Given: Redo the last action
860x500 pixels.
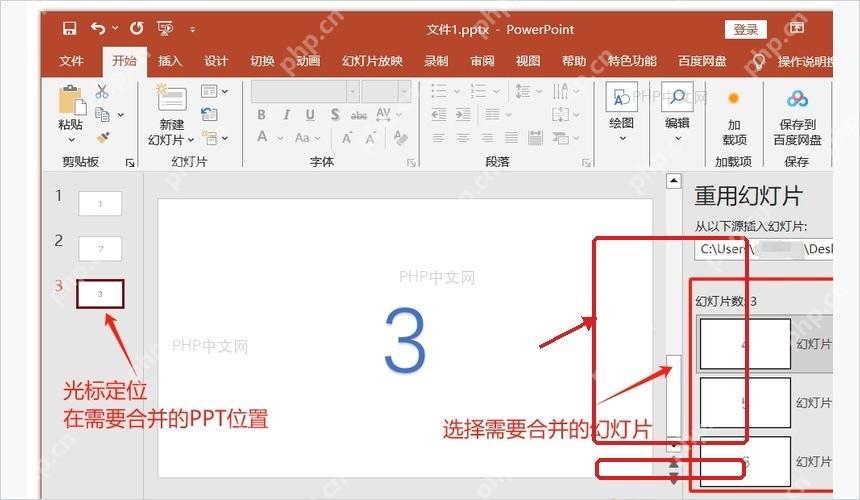Looking at the screenshot, I should click(x=137, y=29).
